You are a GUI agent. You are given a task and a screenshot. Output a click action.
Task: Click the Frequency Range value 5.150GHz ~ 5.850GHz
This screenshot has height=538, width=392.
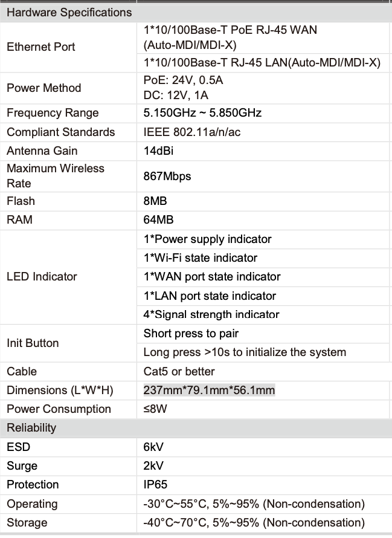[202, 113]
